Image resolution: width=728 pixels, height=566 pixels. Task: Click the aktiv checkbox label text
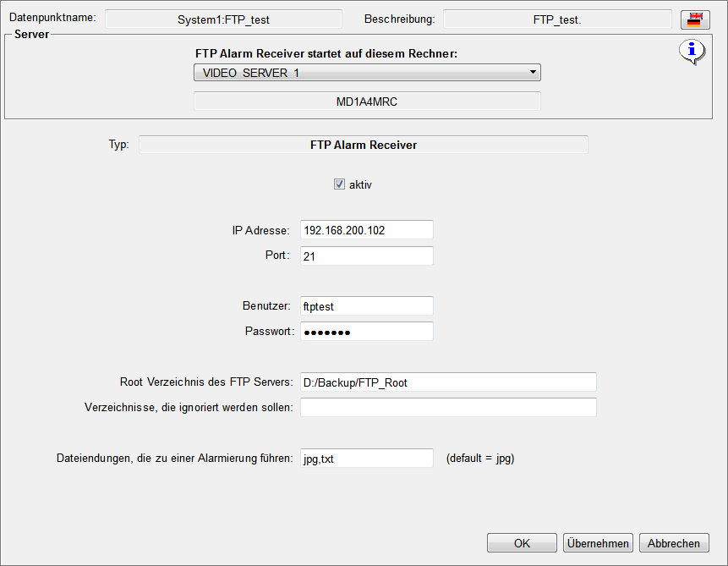(x=360, y=185)
